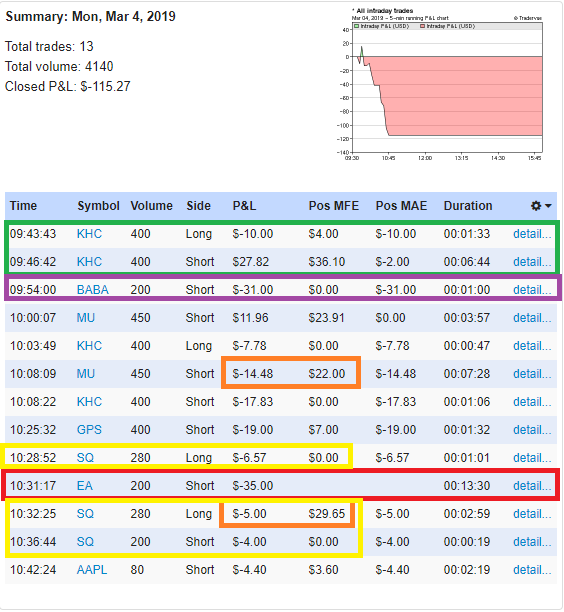The height and width of the screenshot is (612, 564).
Task: Select the Closed P&L: $-115.27 summary line
Action: click(68, 86)
